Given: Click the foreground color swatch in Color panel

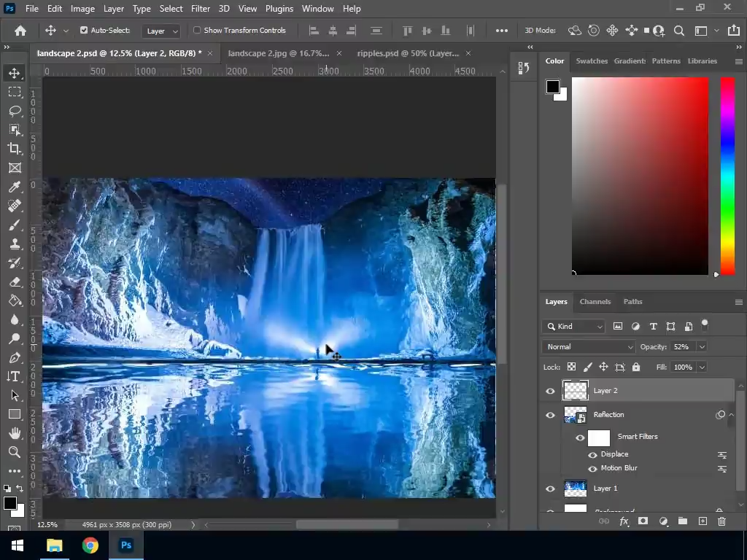Looking at the screenshot, I should [553, 87].
